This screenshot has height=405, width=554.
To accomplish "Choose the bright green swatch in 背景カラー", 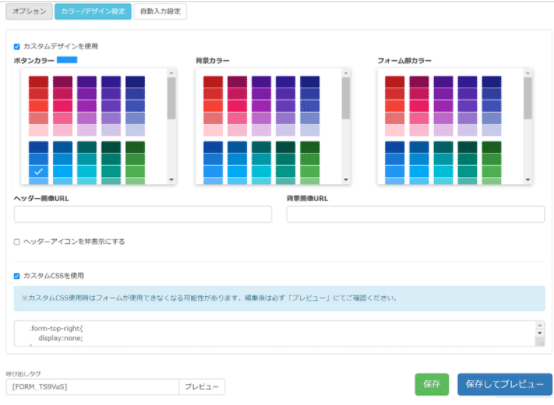I will [310, 171].
